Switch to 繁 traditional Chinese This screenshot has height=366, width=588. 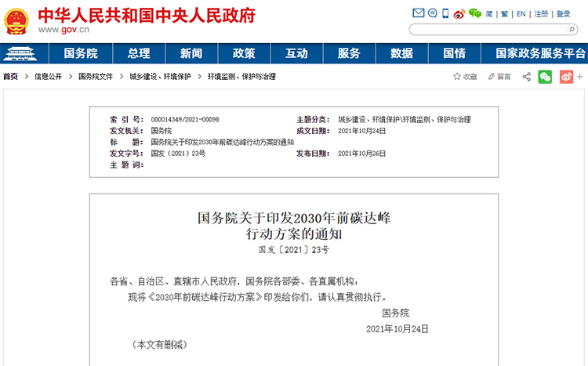[x=505, y=14]
